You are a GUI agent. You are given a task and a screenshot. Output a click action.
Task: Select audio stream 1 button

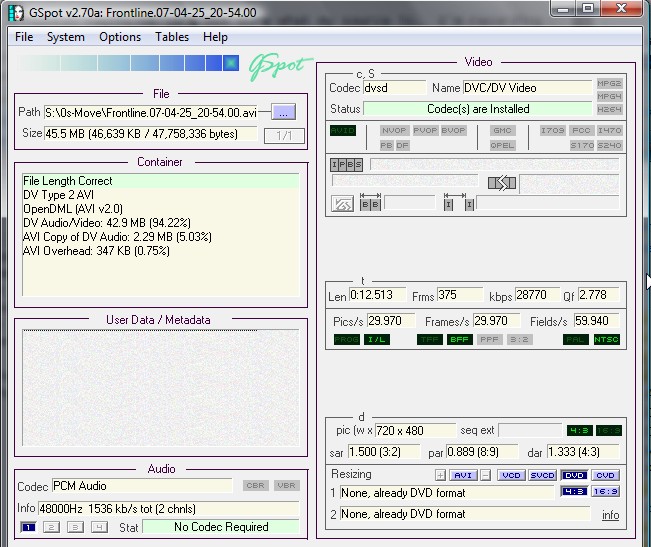(x=28, y=527)
